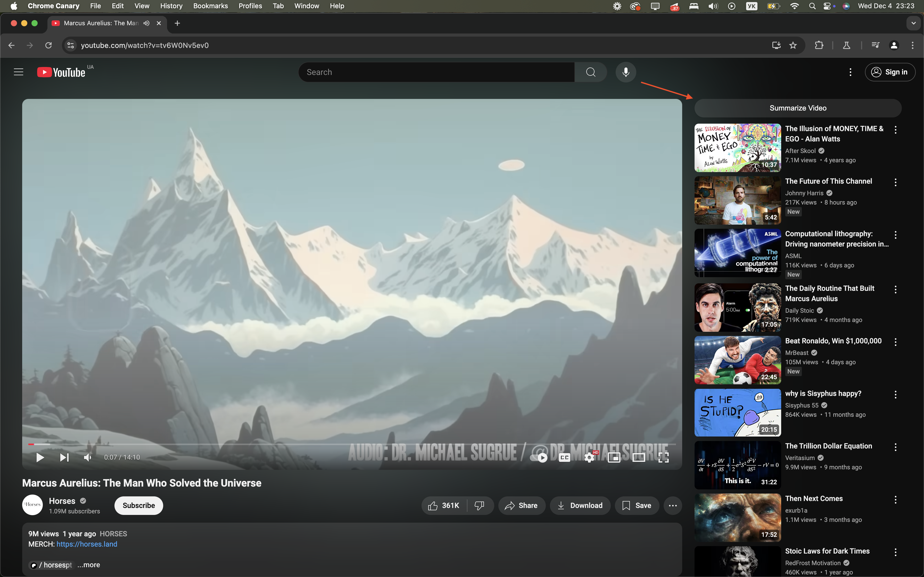Skip to next video
Screen dimensions: 924x577
[64, 457]
